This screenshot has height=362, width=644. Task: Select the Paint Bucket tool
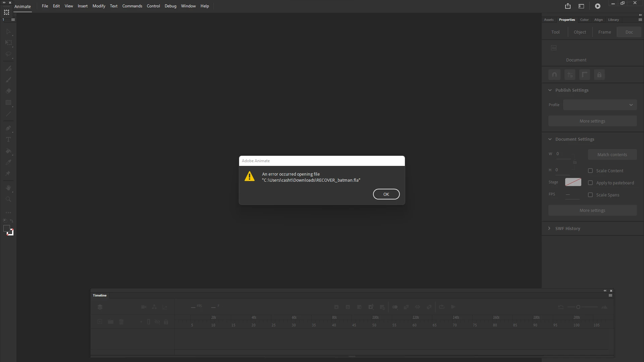(8, 151)
